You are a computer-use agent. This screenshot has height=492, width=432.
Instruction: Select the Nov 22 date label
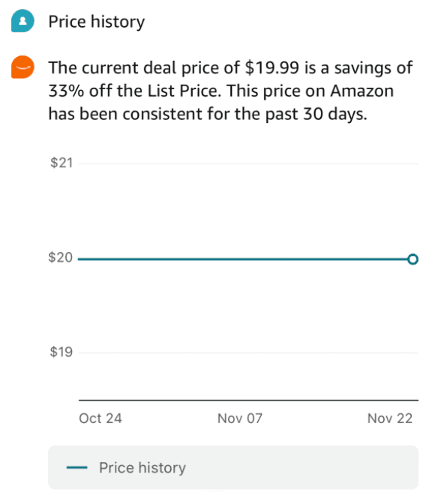tap(390, 418)
